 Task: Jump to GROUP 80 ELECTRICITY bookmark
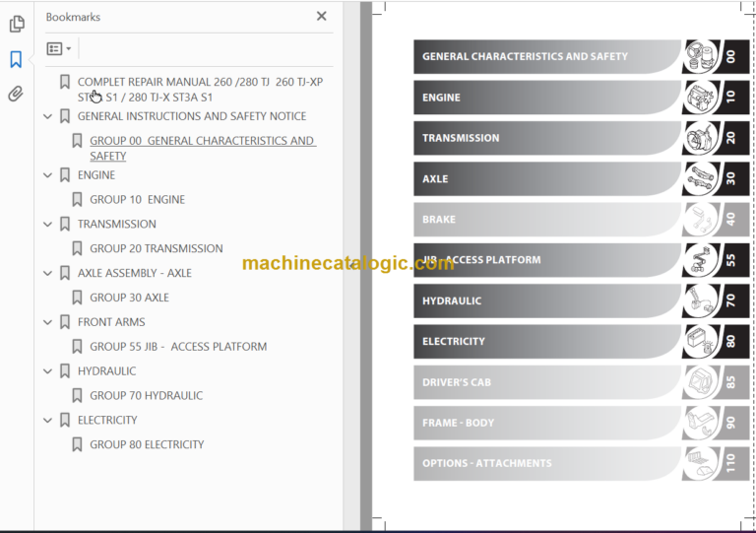(147, 444)
